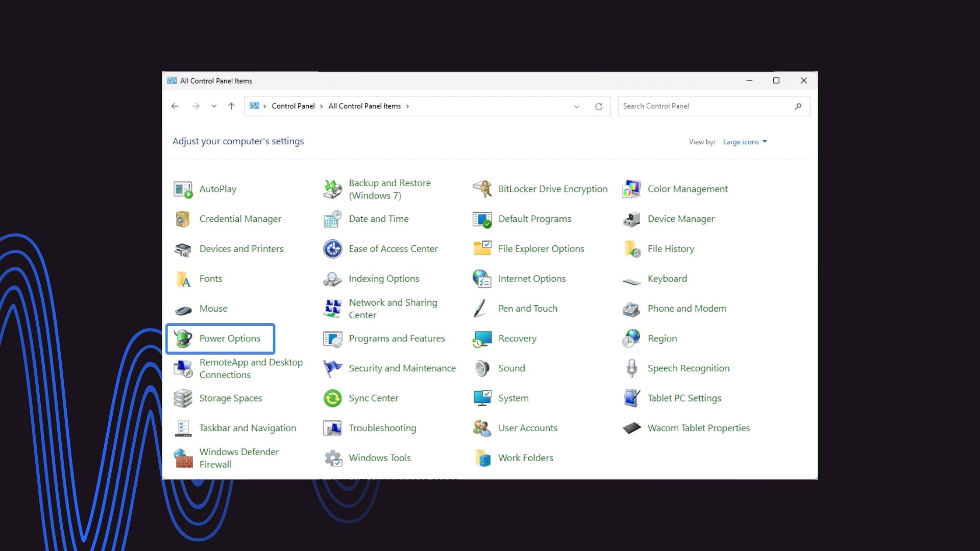Open the Wacom Tablet Properties icon

(x=631, y=428)
